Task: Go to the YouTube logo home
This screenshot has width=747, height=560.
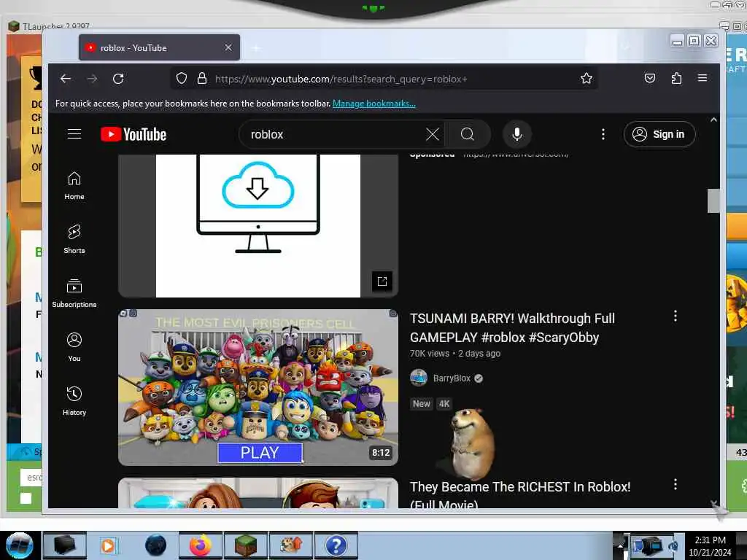Action: 133,135
